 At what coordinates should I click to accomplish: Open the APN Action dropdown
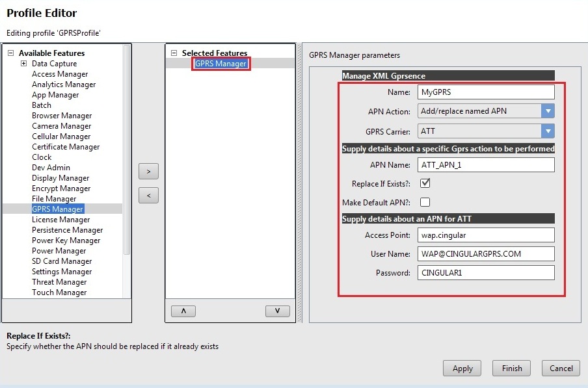click(548, 111)
